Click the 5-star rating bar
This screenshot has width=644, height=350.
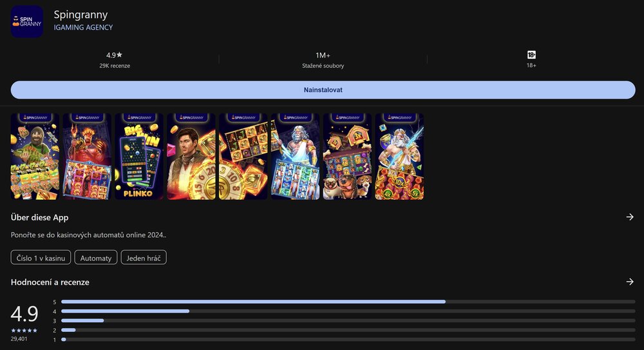[348, 302]
